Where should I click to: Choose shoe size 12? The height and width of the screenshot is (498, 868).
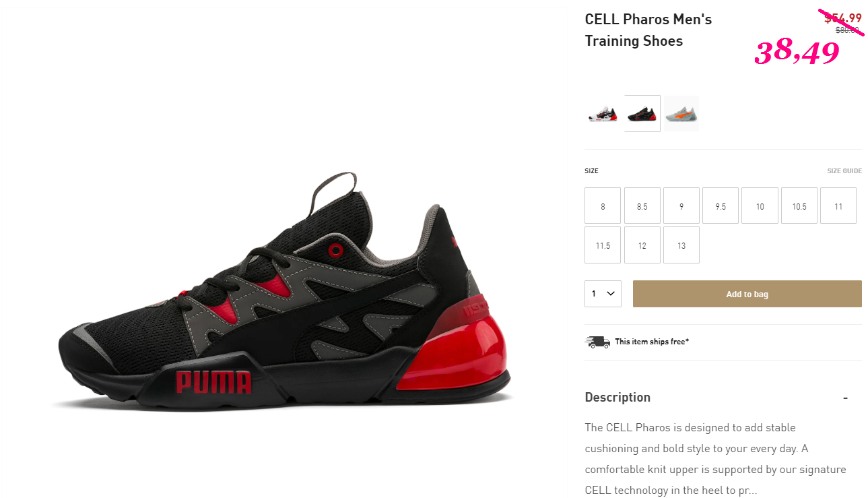click(642, 245)
